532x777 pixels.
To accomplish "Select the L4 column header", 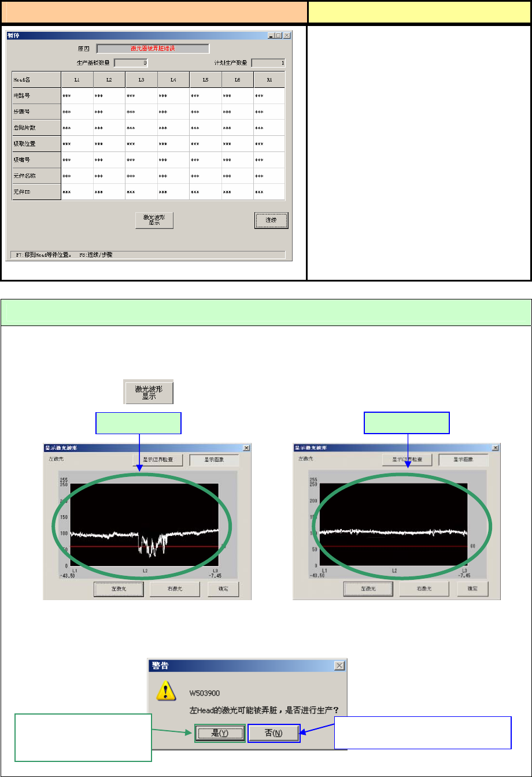I will pos(173,79).
